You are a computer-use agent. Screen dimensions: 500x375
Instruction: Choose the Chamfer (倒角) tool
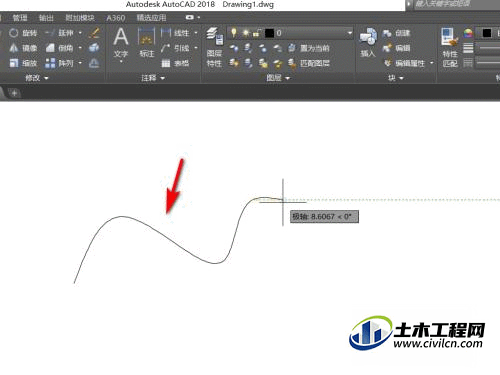59,48
